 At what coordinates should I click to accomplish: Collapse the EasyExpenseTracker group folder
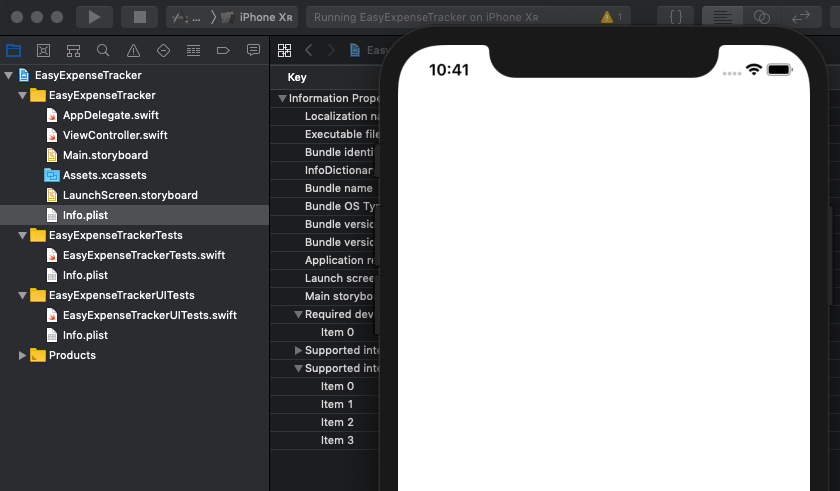[22, 96]
